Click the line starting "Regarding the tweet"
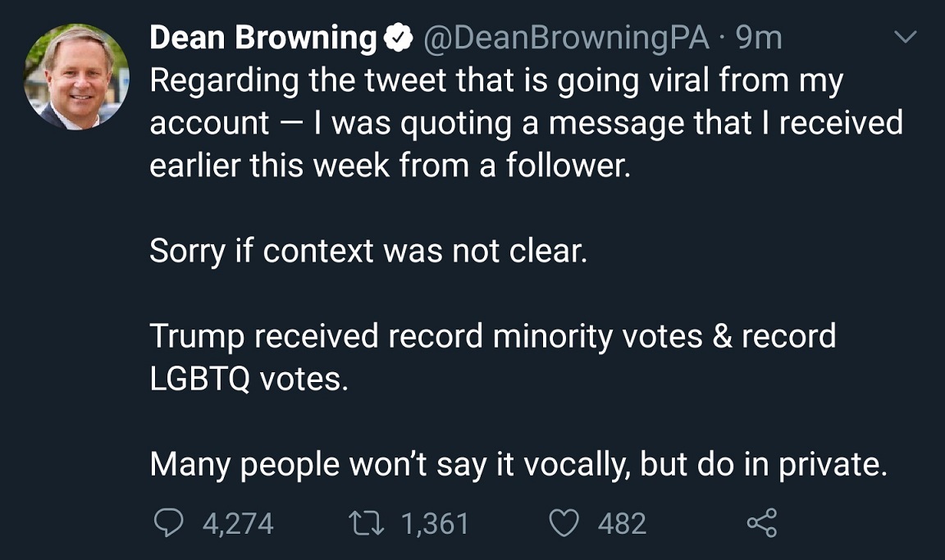Screen dimensions: 945x560 coord(496,80)
